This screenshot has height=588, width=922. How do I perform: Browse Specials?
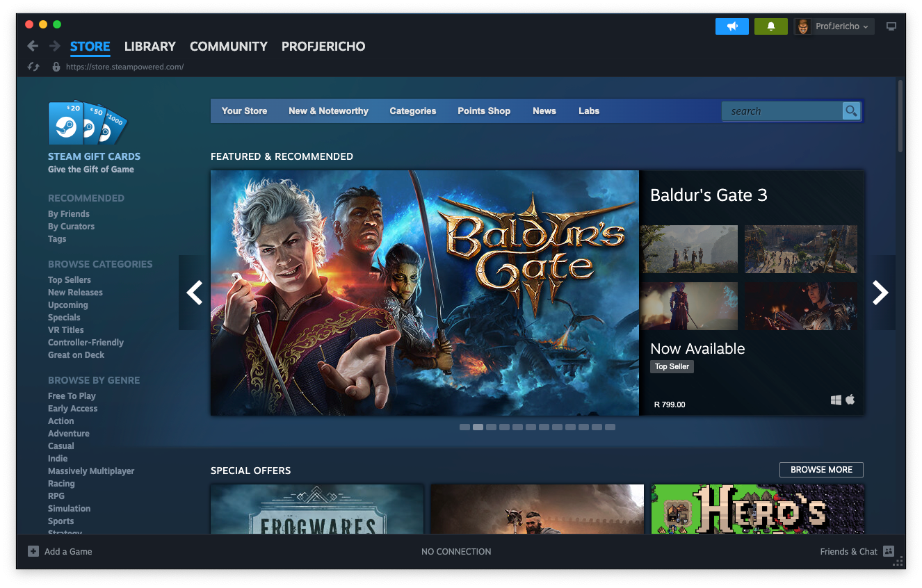(64, 318)
